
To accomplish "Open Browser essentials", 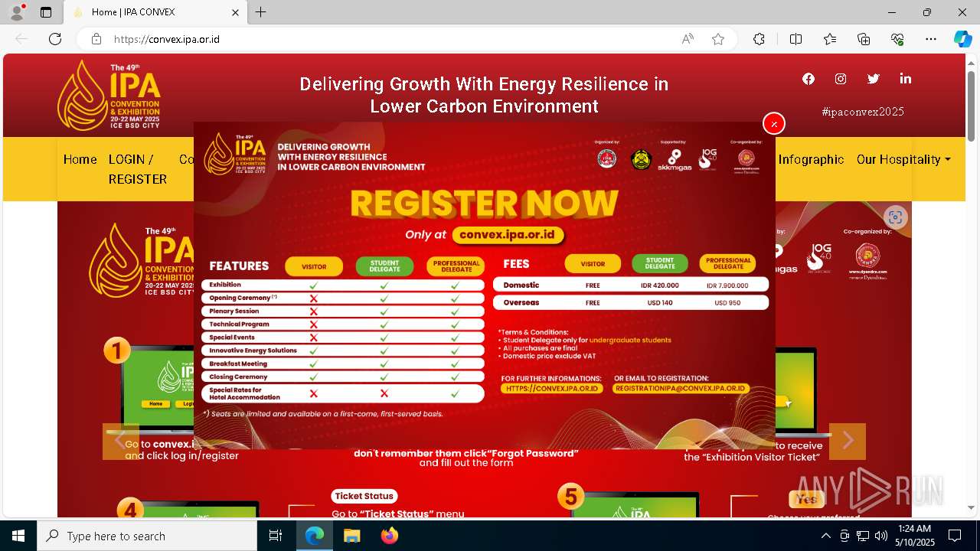I will (897, 39).
